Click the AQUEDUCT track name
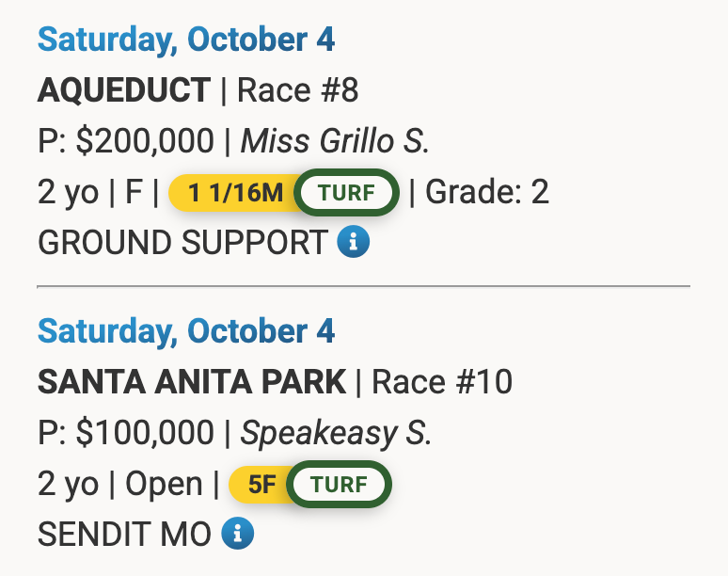The height and width of the screenshot is (576, 728). (124, 91)
